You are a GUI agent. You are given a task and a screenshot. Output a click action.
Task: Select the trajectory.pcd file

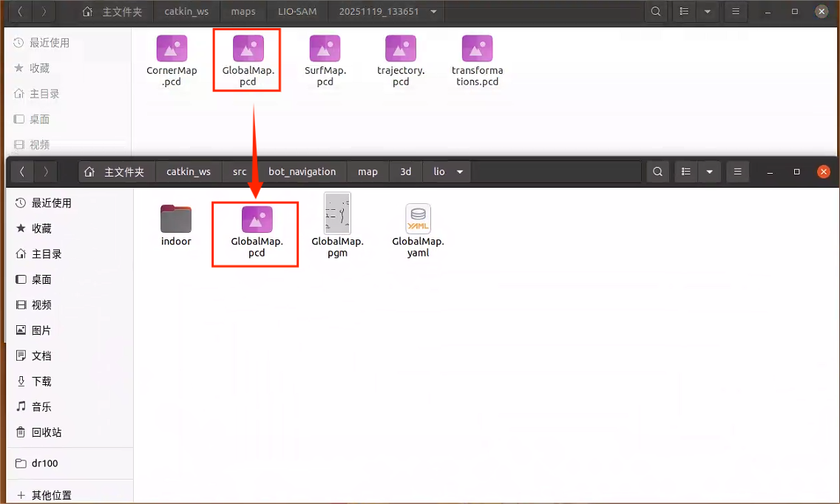(x=401, y=50)
